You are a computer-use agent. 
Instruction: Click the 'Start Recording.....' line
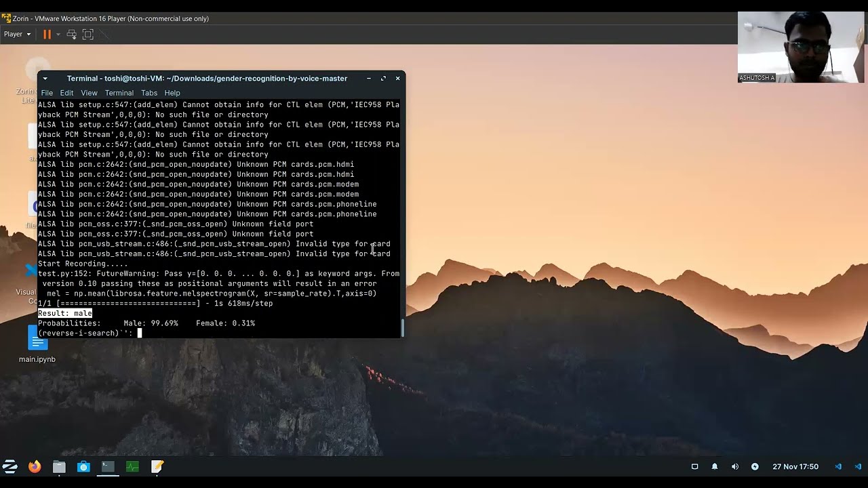[83, 264]
